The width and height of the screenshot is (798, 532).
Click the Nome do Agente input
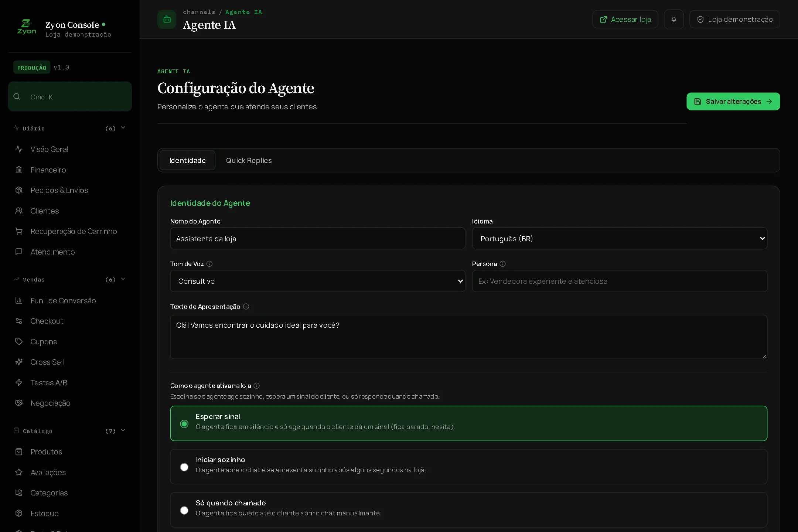coord(318,239)
